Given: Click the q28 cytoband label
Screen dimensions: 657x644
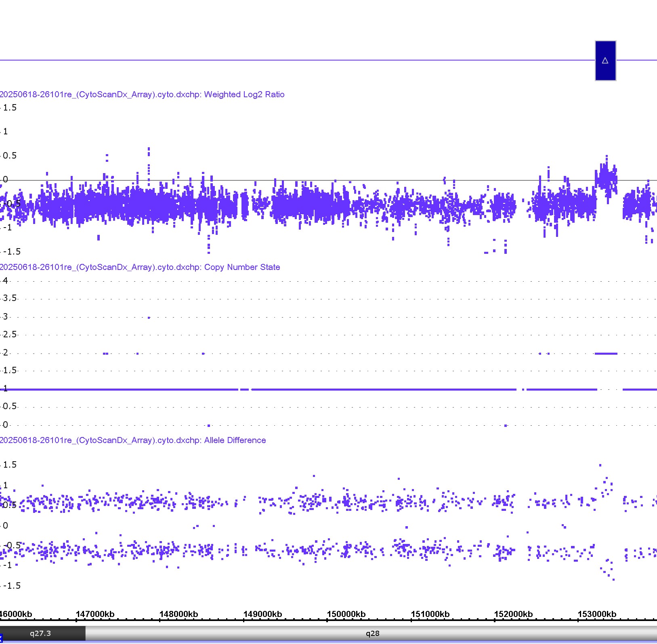Looking at the screenshot, I should 372,633.
